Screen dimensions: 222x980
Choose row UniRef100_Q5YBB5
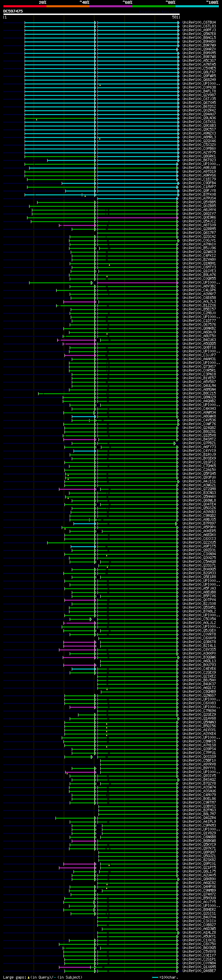click(x=199, y=202)
